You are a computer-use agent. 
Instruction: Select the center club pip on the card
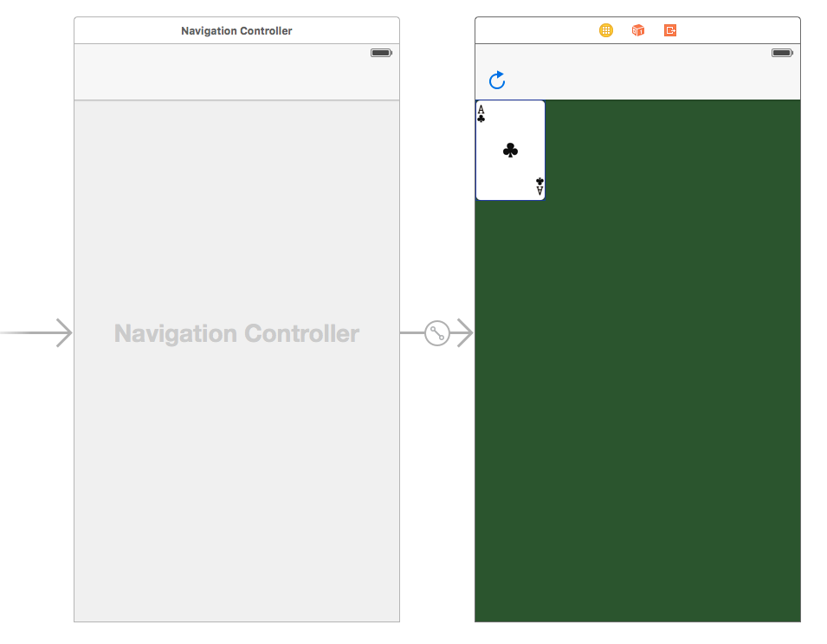click(510, 150)
